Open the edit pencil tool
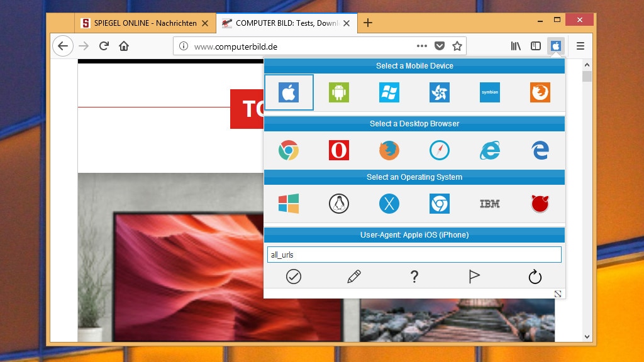 point(354,276)
